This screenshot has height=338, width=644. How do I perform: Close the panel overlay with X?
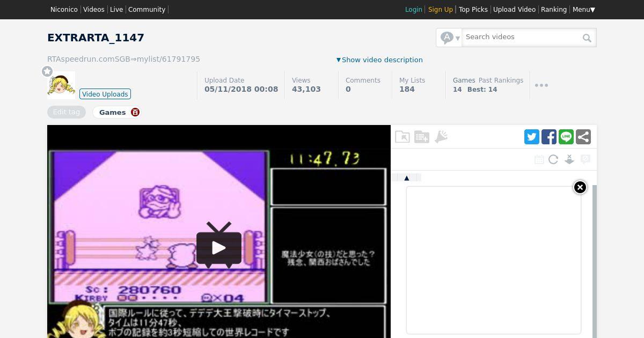point(580,187)
